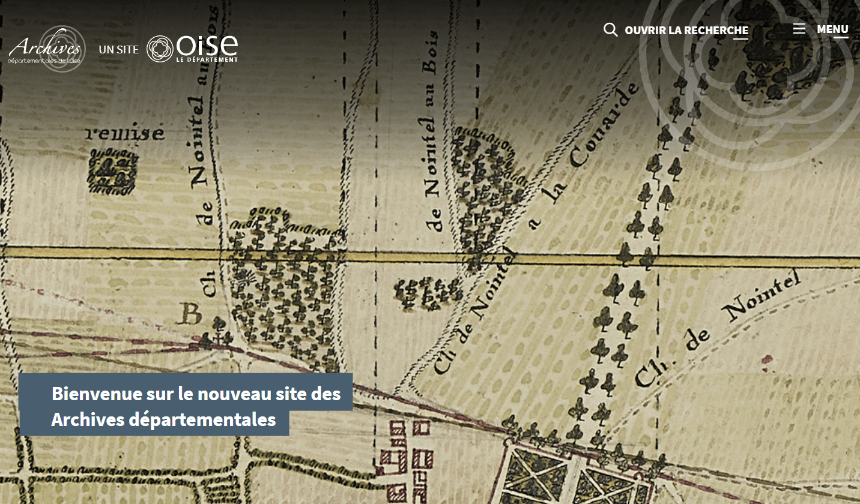
Task: Click the OUVRIR LA RECHERCHE text
Action: coord(686,30)
